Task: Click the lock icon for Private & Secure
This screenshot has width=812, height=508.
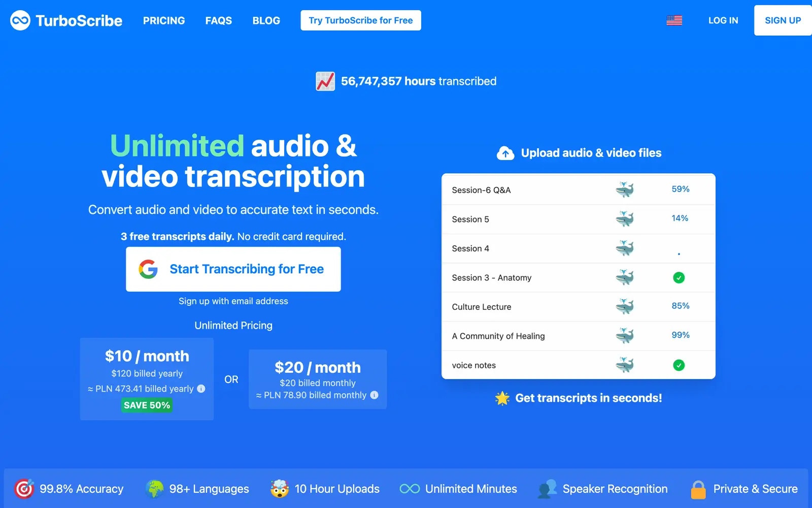Action: point(698,490)
